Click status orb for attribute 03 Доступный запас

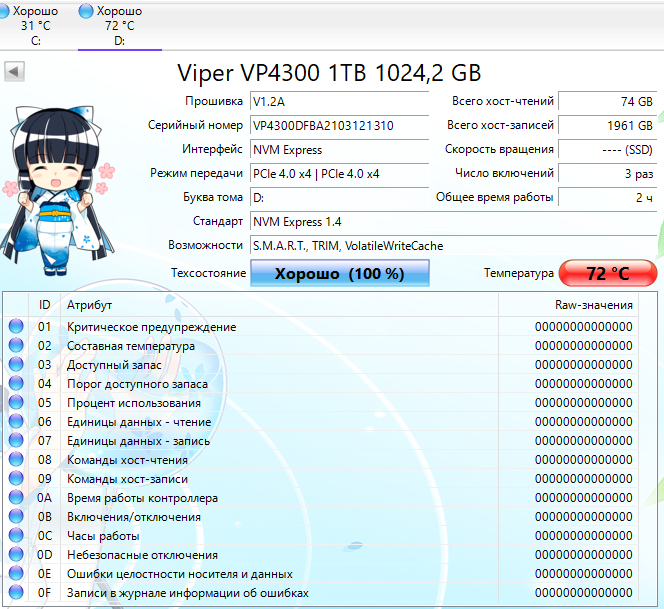coord(16,365)
